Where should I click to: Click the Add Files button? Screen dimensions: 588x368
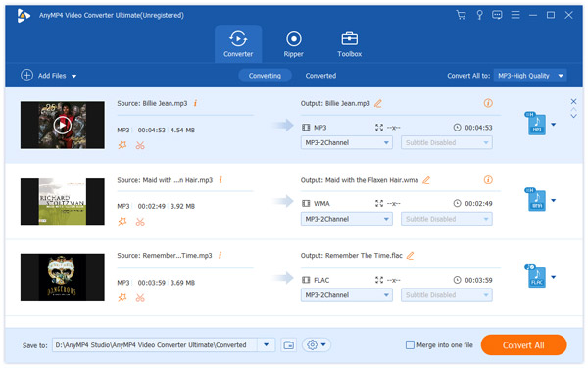48,76
